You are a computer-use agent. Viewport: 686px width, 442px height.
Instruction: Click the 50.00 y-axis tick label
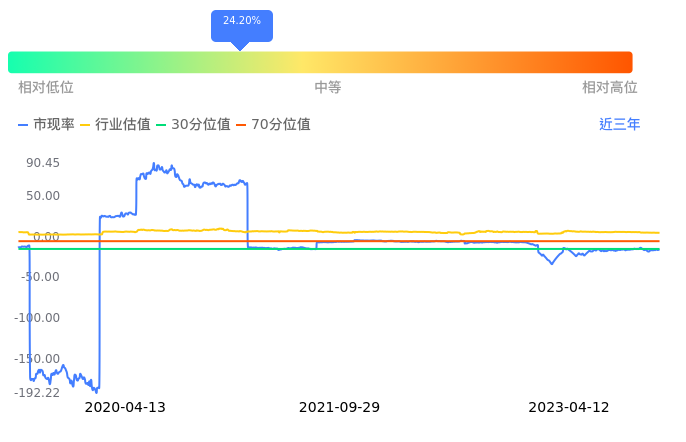43,196
